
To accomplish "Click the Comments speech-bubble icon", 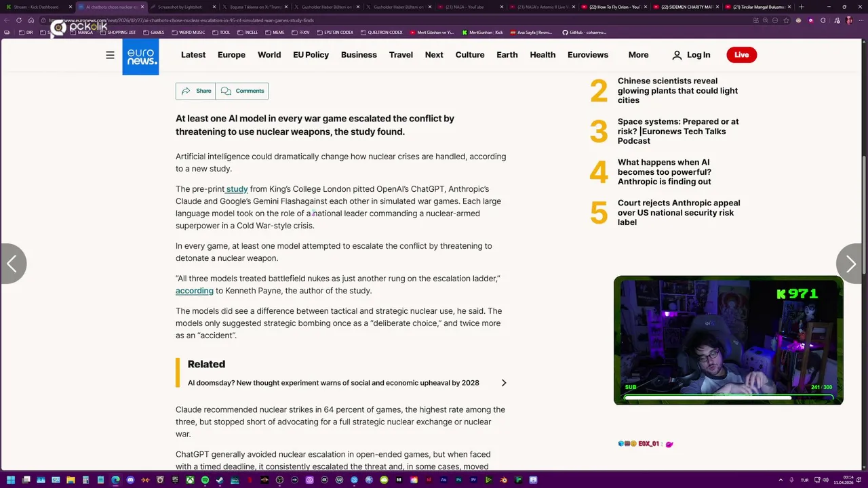I will pyautogui.click(x=226, y=91).
